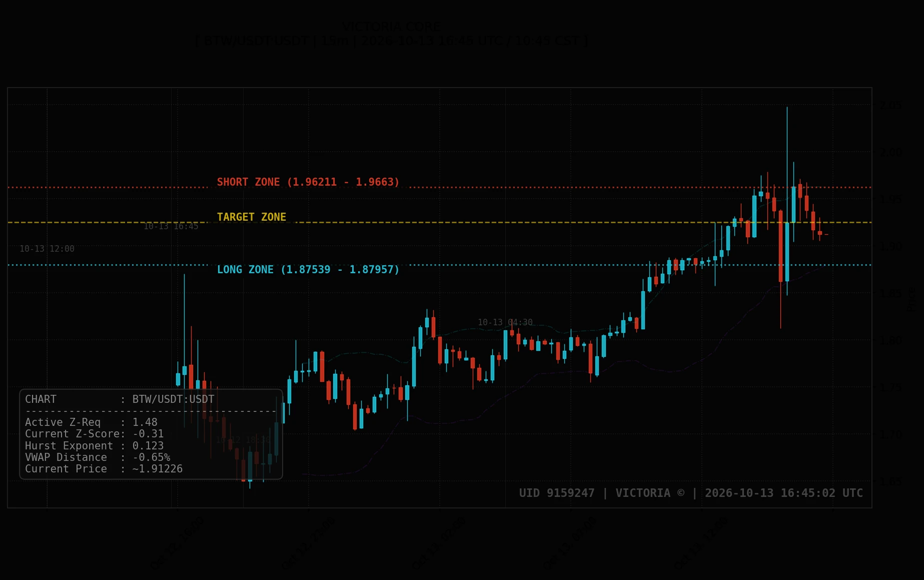924x580 pixels.
Task: Click the UID 9159247 VICTORIA watermark text
Action: coord(691,493)
